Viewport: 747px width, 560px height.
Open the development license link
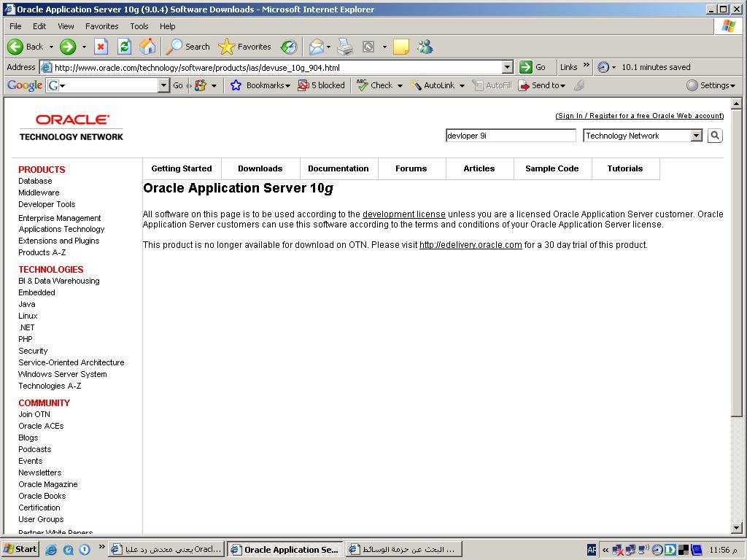[404, 214]
